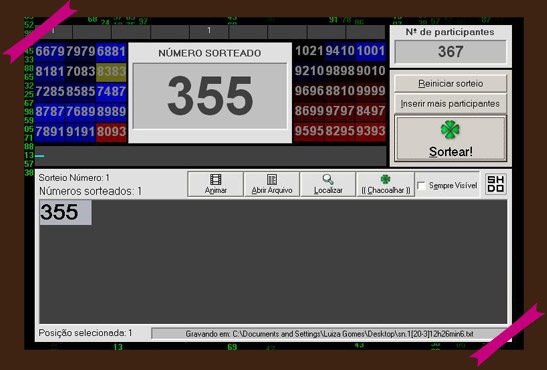
Task: Click number cell 1001
Action: [370, 51]
